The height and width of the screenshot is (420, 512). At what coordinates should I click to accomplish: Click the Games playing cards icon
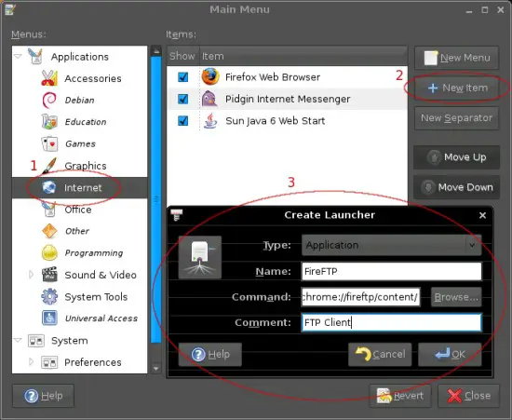tap(49, 143)
